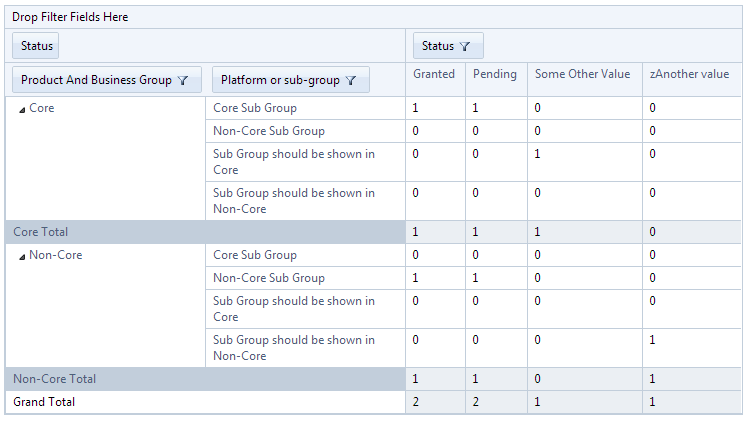Viewport: 749px width, 422px height.
Task: Click the Drop Filter Fields Here area
Action: (70, 18)
